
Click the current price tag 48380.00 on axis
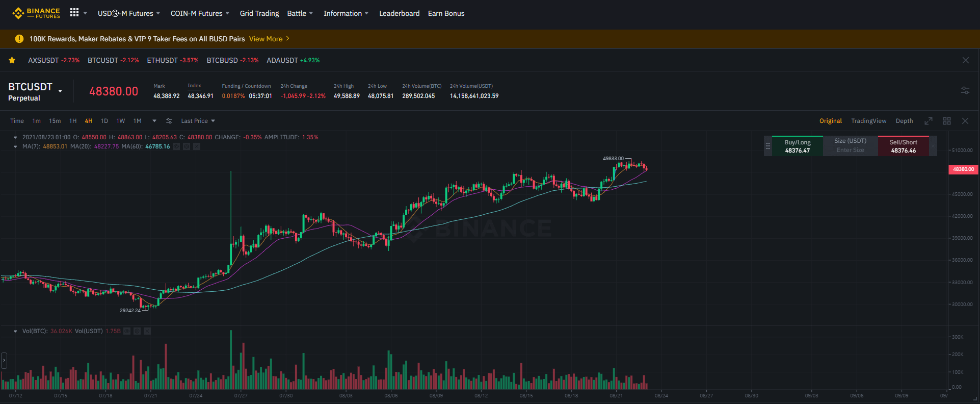pos(963,169)
